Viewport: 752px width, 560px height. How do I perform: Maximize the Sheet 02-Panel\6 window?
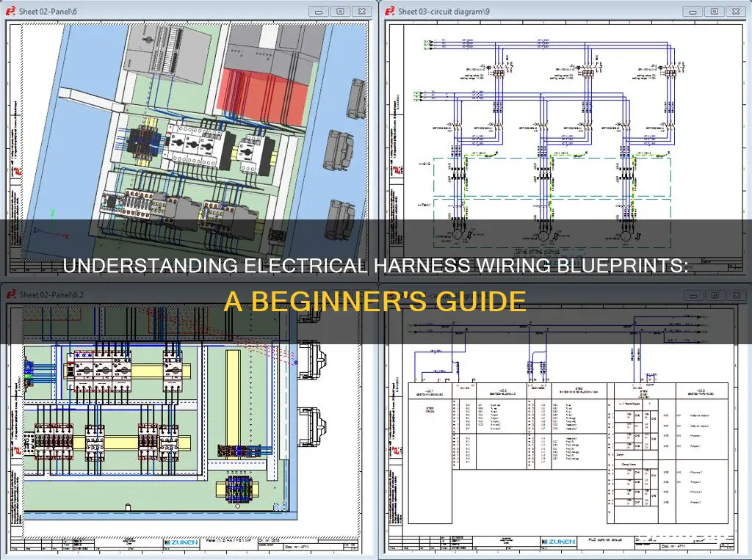tap(340, 12)
